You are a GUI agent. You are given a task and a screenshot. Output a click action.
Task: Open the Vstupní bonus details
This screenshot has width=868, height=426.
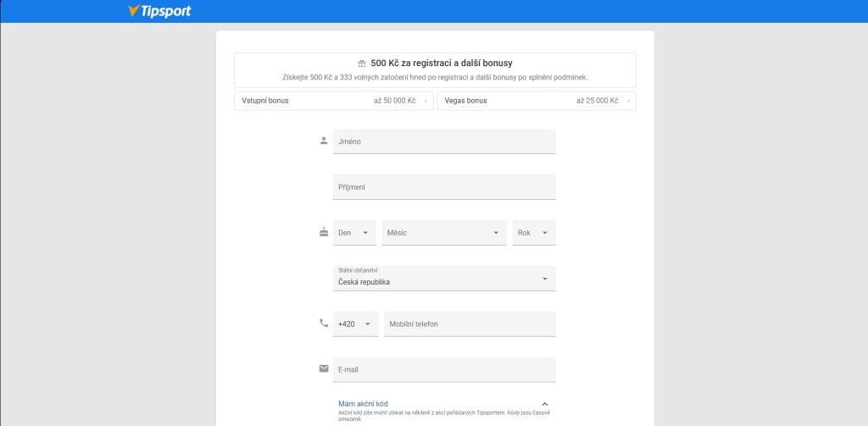tap(332, 101)
